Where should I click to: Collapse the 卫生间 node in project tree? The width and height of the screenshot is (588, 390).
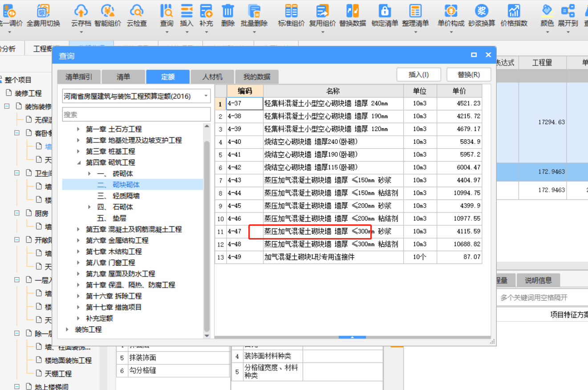16,173
